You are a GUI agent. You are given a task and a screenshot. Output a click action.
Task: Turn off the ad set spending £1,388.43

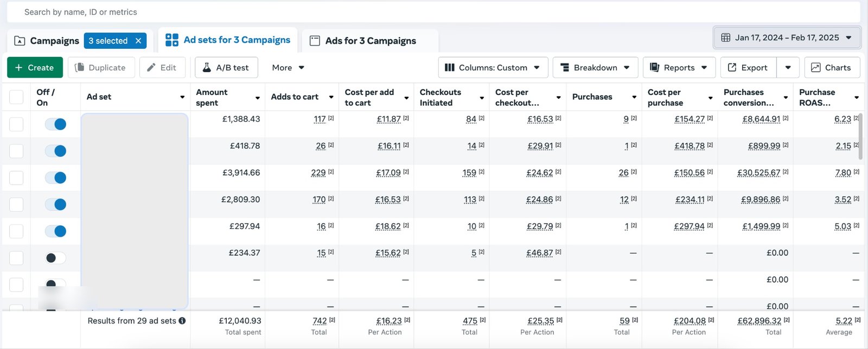[x=56, y=124]
